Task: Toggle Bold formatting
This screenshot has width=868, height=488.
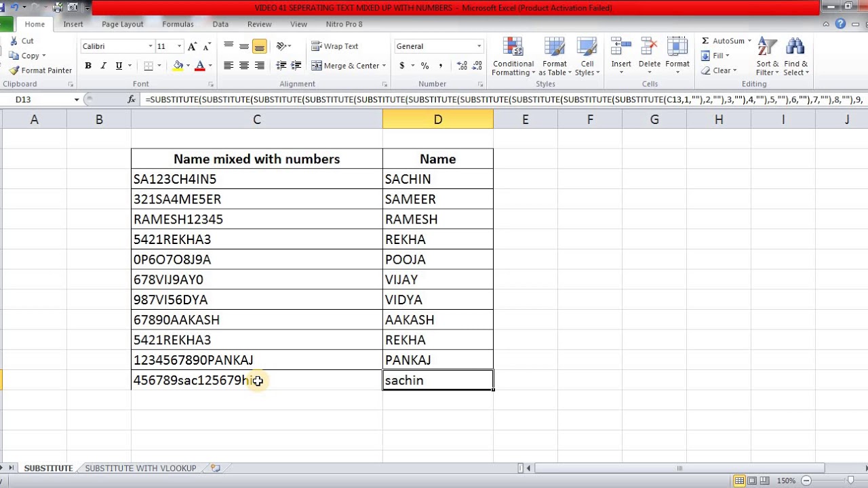Action: point(88,66)
